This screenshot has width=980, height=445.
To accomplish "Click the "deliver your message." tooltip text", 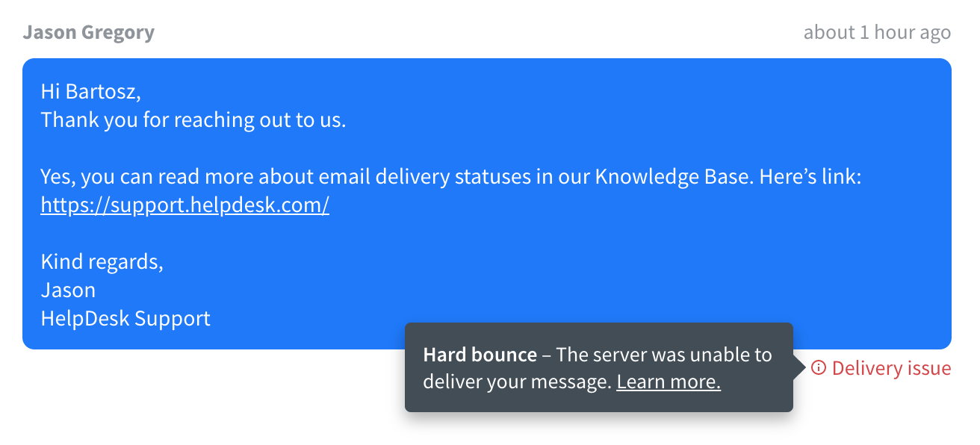I will click(517, 382).
